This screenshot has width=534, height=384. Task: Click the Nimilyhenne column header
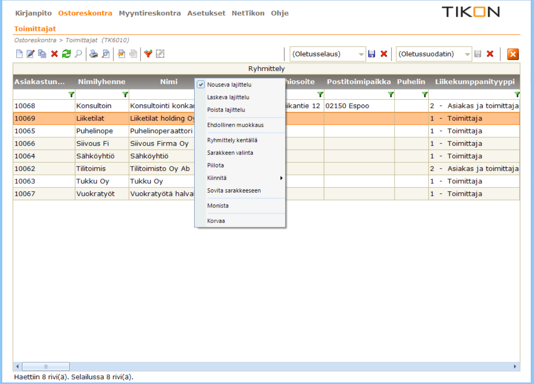(101, 82)
